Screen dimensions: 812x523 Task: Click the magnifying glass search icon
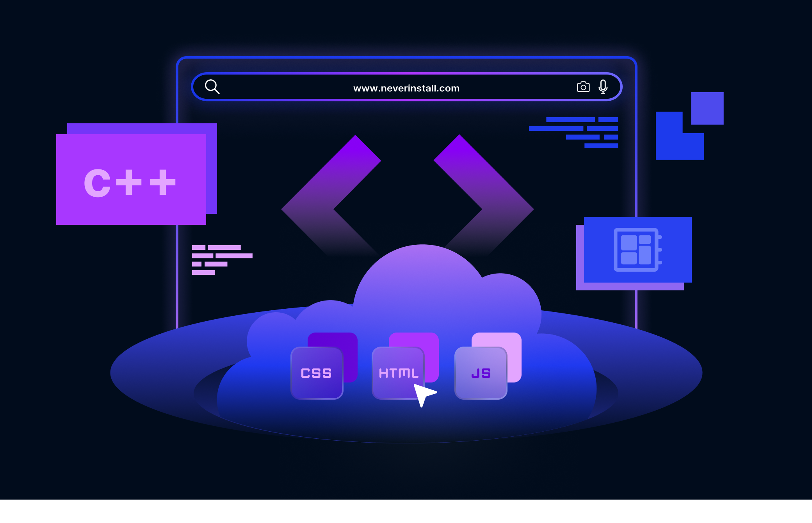tap(212, 87)
